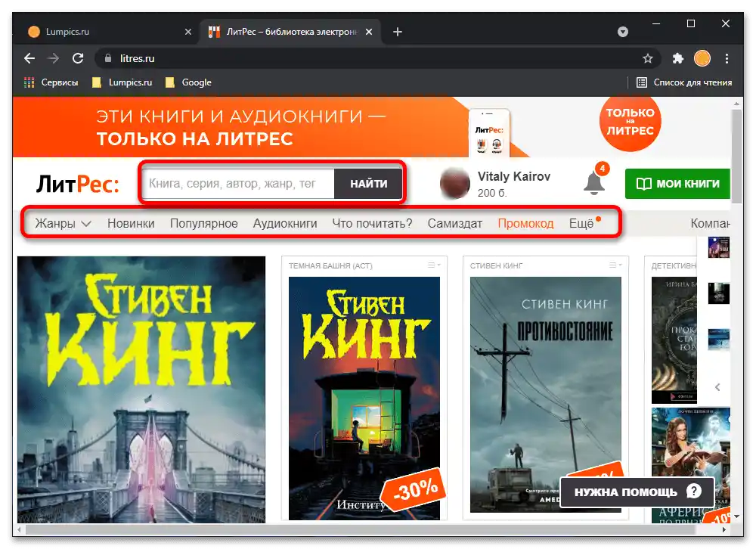This screenshot has height=549, width=756.
Task: Click the НАЙТИ search button
Action: [x=368, y=184]
